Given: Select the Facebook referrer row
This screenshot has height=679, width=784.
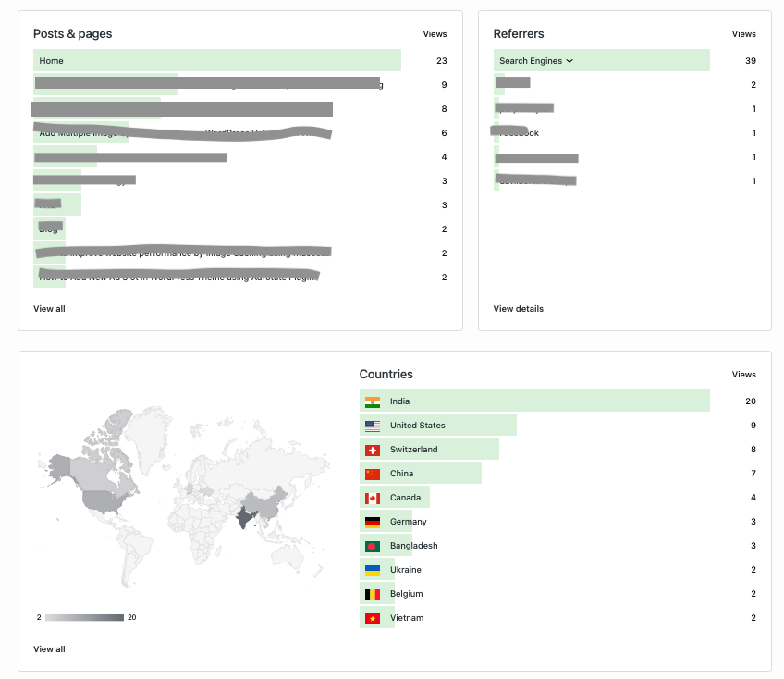Looking at the screenshot, I should 624,132.
